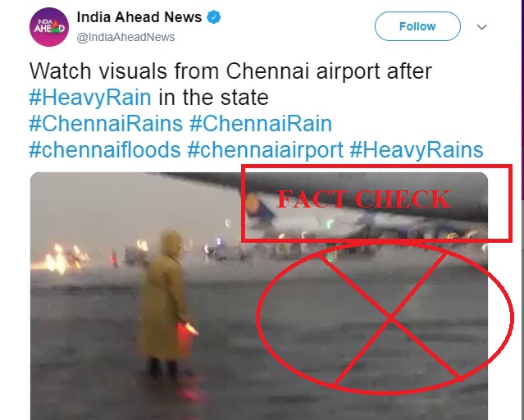View the #HeavyRains hashtag
The height and width of the screenshot is (420, 524).
(417, 149)
